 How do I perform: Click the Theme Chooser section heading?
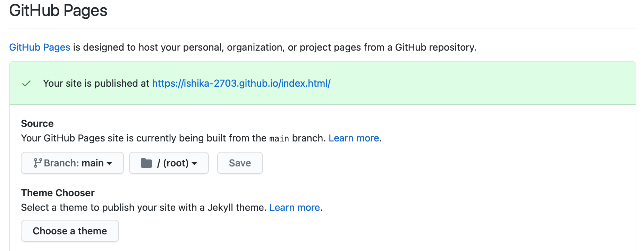point(58,193)
